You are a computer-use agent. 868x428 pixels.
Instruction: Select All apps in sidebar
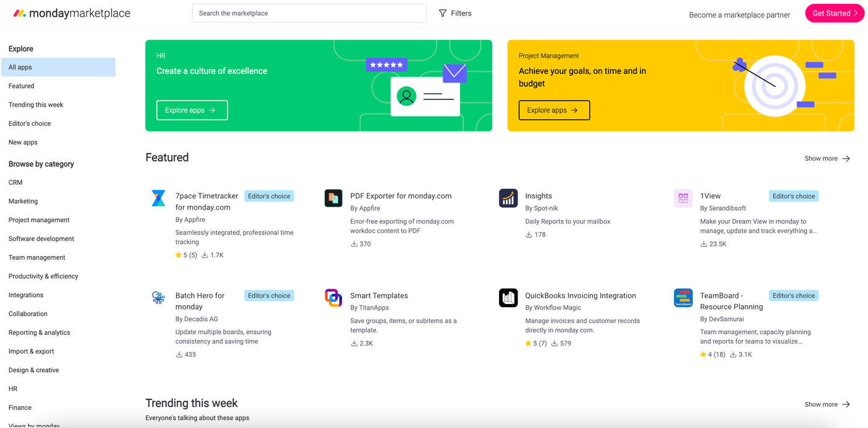58,67
